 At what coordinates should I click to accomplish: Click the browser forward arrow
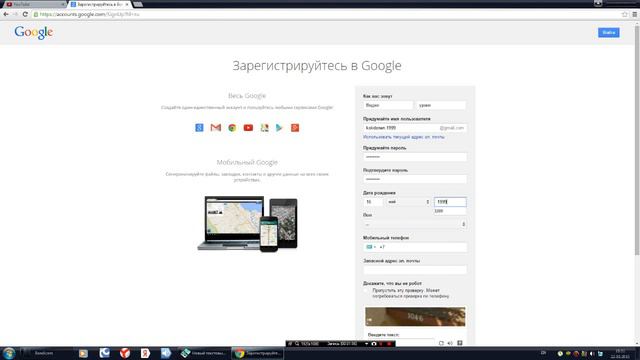click(16, 14)
